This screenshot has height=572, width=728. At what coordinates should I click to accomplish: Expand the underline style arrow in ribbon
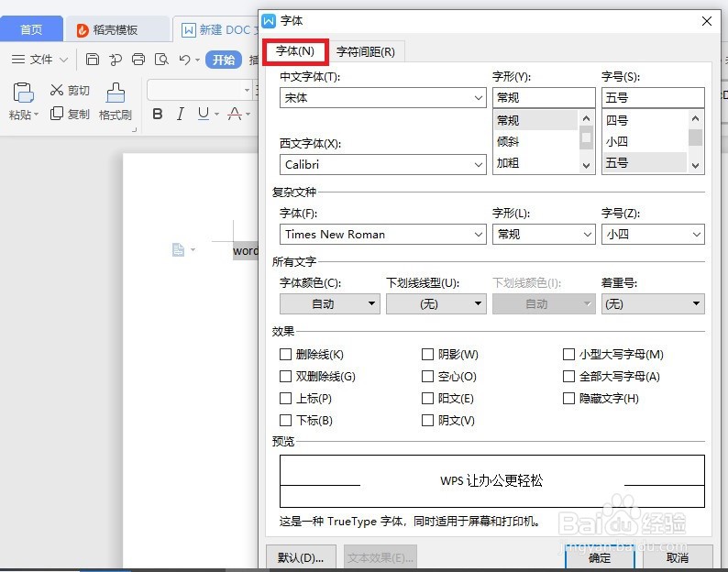[x=216, y=114]
